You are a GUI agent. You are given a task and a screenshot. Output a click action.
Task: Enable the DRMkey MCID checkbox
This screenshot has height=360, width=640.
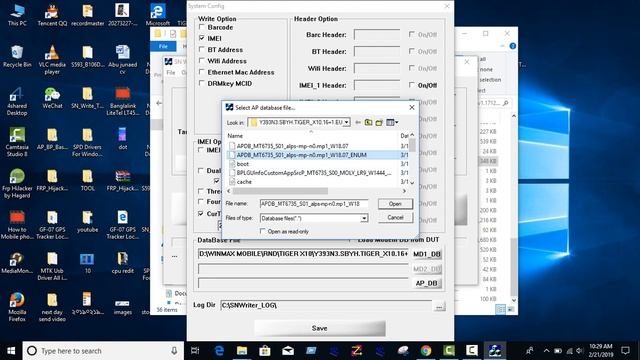coord(202,83)
